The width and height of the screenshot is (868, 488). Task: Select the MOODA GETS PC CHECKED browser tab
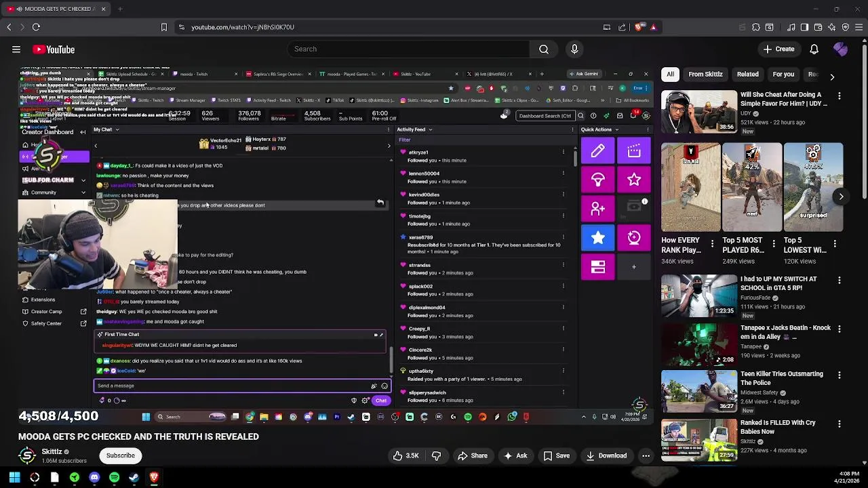[58, 9]
